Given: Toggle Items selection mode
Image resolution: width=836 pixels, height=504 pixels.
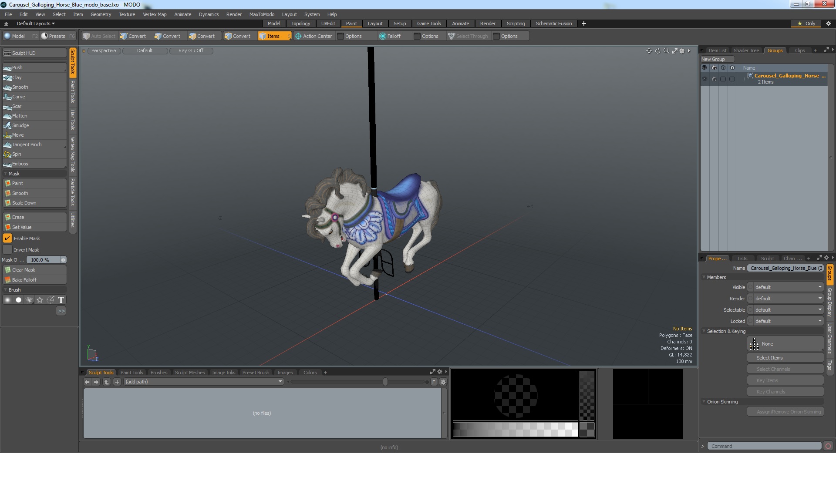Looking at the screenshot, I should (274, 36).
